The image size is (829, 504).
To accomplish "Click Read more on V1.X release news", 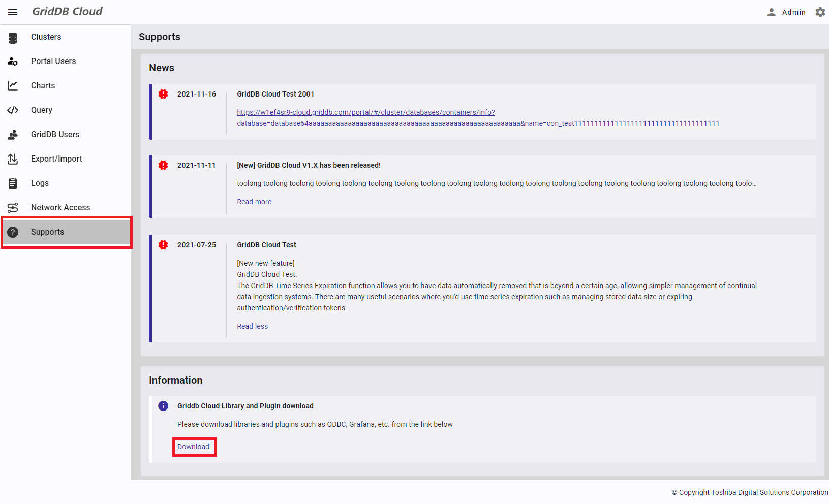I will pos(254,202).
